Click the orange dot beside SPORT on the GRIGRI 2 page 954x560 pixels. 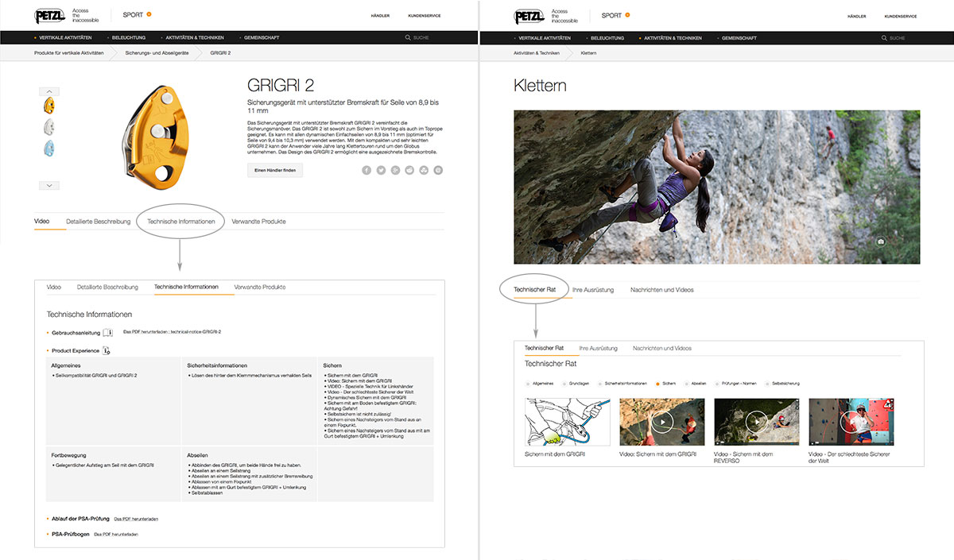click(x=149, y=14)
